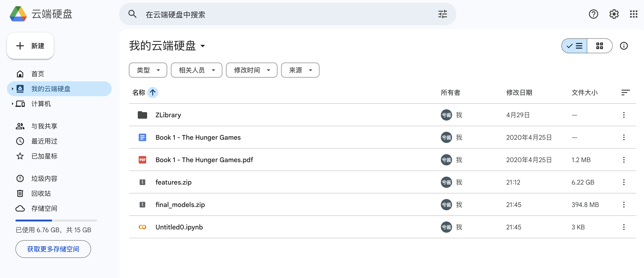Screen dimensions: 644x278
Task: Open the Google apps grid launcher
Action: tap(633, 14)
